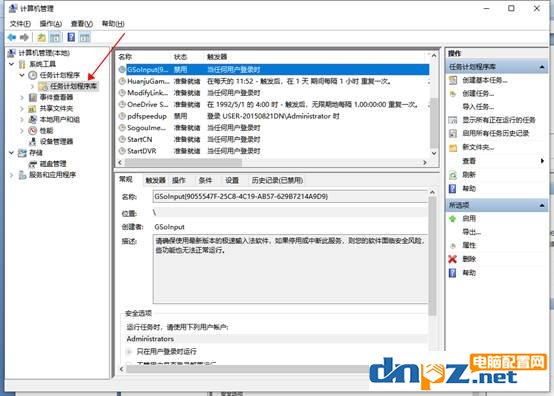Click 启用所有任务历史记录 action
The width and height of the screenshot is (554, 396).
tap(495, 133)
